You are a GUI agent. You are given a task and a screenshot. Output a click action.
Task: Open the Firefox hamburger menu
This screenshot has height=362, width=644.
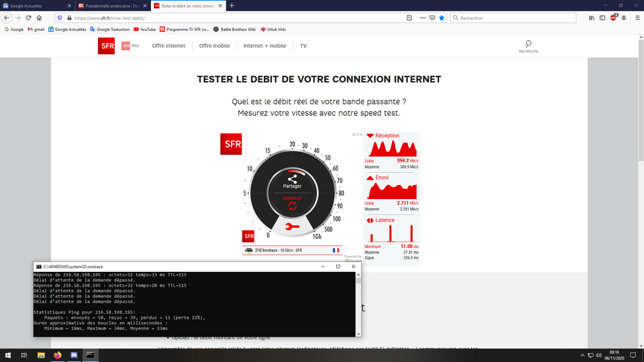pos(638,18)
